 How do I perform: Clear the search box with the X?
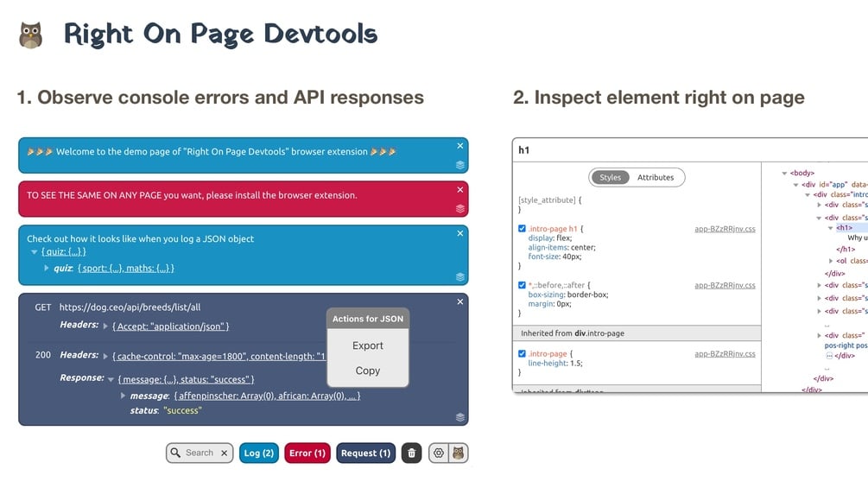225,453
